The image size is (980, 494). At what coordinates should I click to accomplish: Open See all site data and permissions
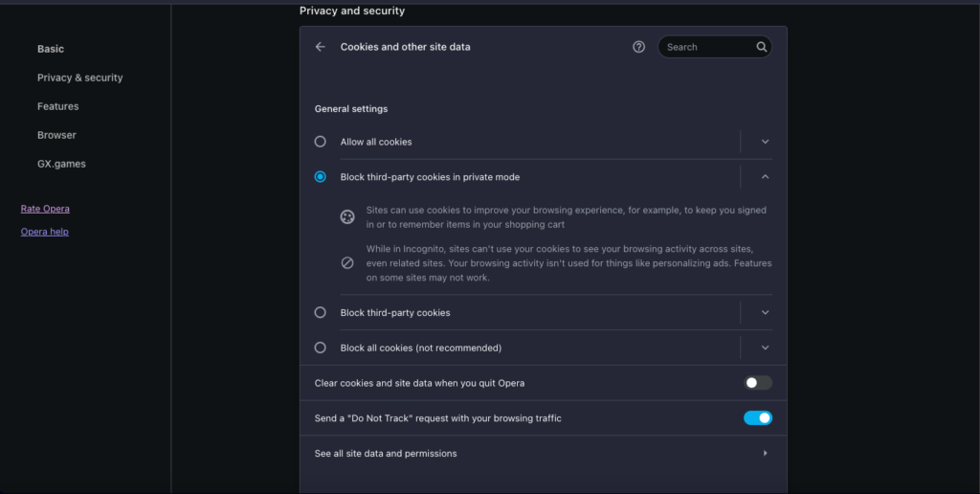tap(544, 454)
